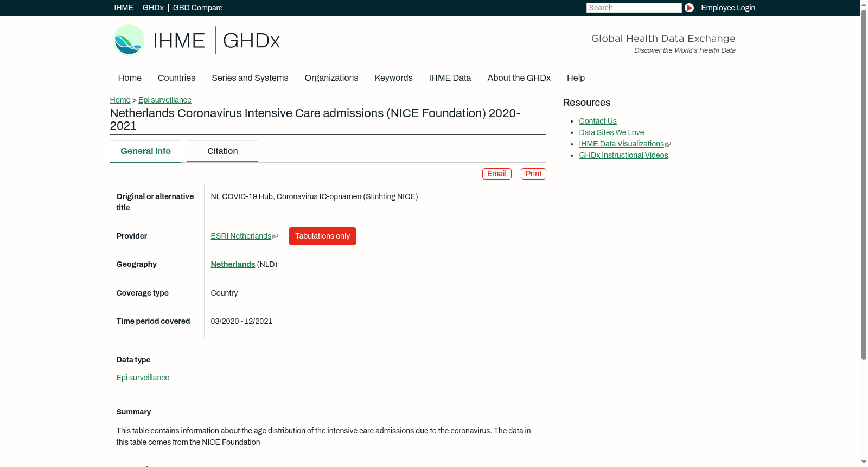Open the Netherlands geography link

click(x=233, y=264)
